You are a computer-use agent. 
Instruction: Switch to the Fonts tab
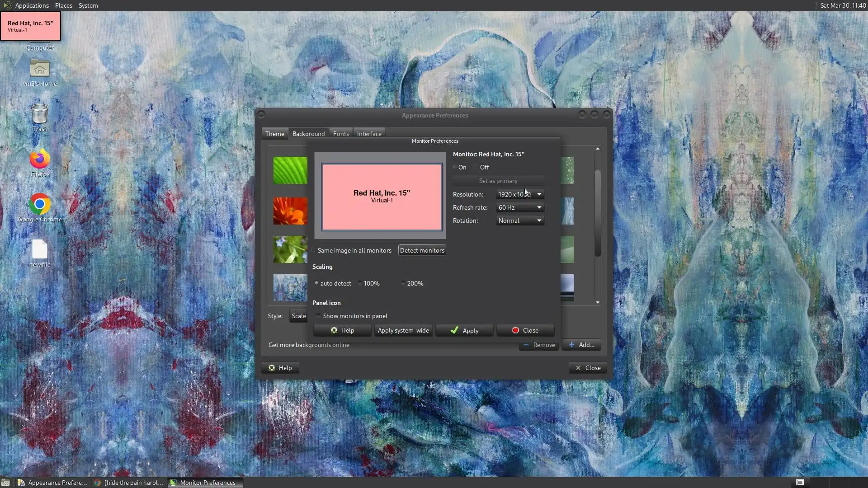coord(341,134)
